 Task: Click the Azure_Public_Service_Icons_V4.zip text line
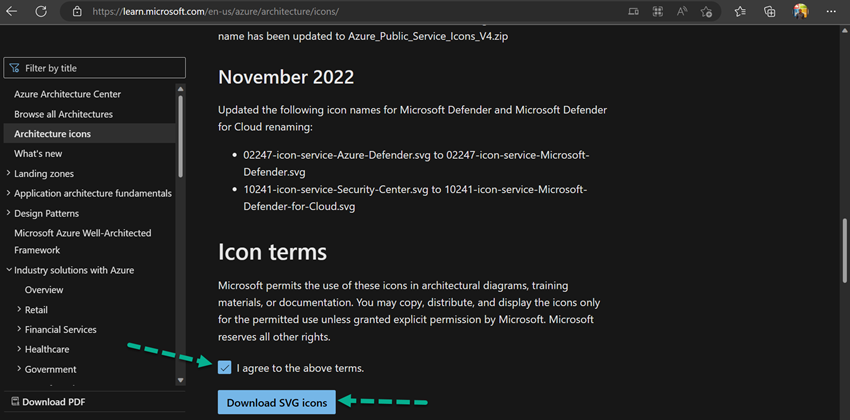pos(363,38)
